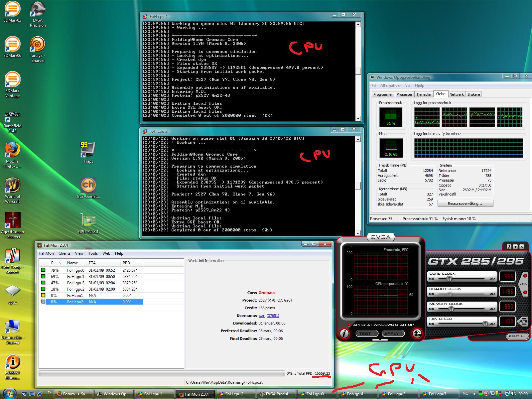The width and height of the screenshot is (532, 399).
Task: Open the EVGA Precision desktop icon
Action: click(38, 14)
